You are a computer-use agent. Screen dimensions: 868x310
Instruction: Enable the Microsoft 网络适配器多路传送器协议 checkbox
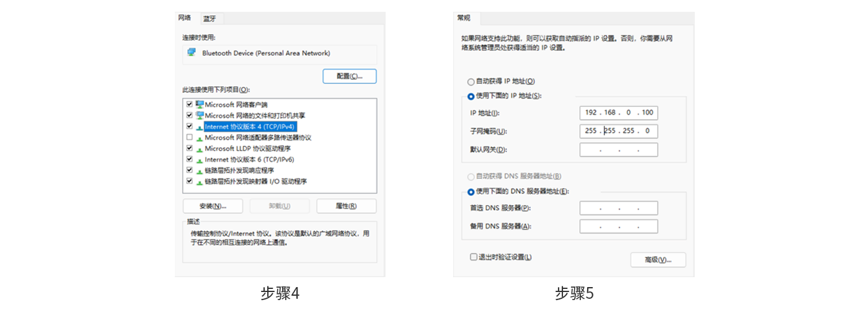[x=190, y=137]
